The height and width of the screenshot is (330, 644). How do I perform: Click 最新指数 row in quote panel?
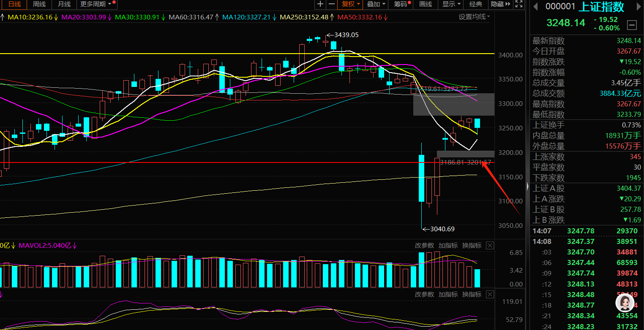[x=587, y=41]
